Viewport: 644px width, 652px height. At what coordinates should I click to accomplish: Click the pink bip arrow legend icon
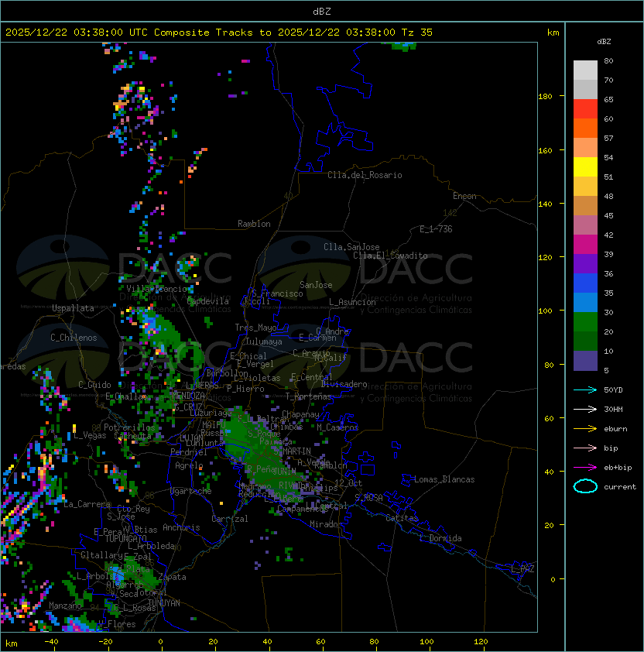point(585,448)
